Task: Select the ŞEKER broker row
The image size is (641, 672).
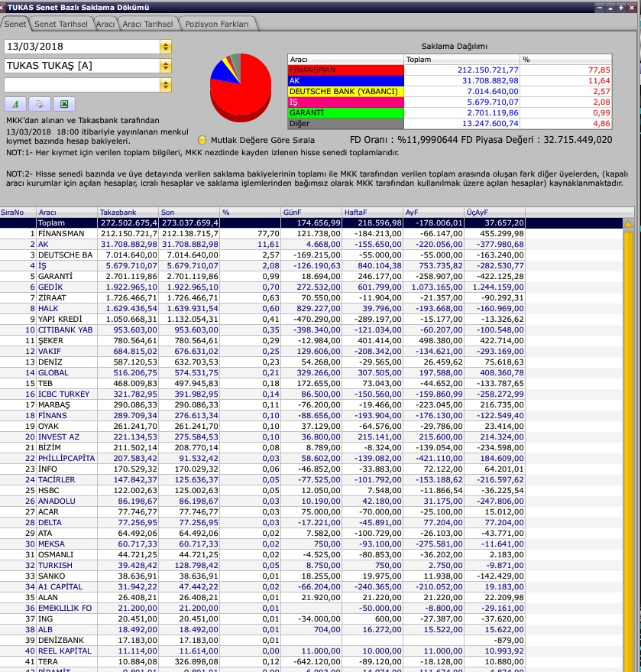Action: click(x=311, y=341)
